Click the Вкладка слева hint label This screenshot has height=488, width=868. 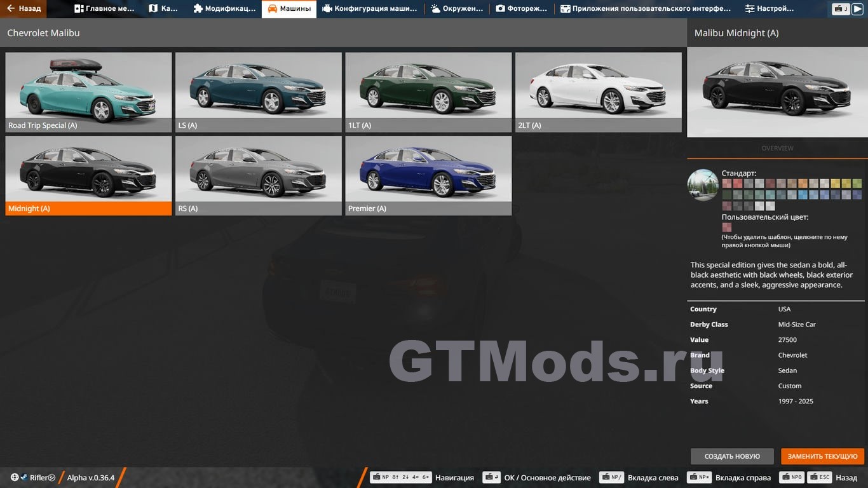point(653,478)
